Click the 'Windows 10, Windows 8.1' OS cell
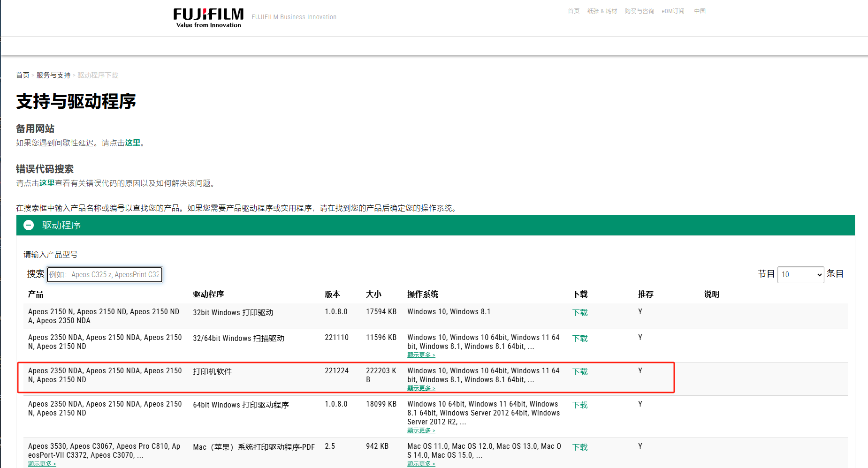Screen dimensions: 868x468 (x=449, y=311)
